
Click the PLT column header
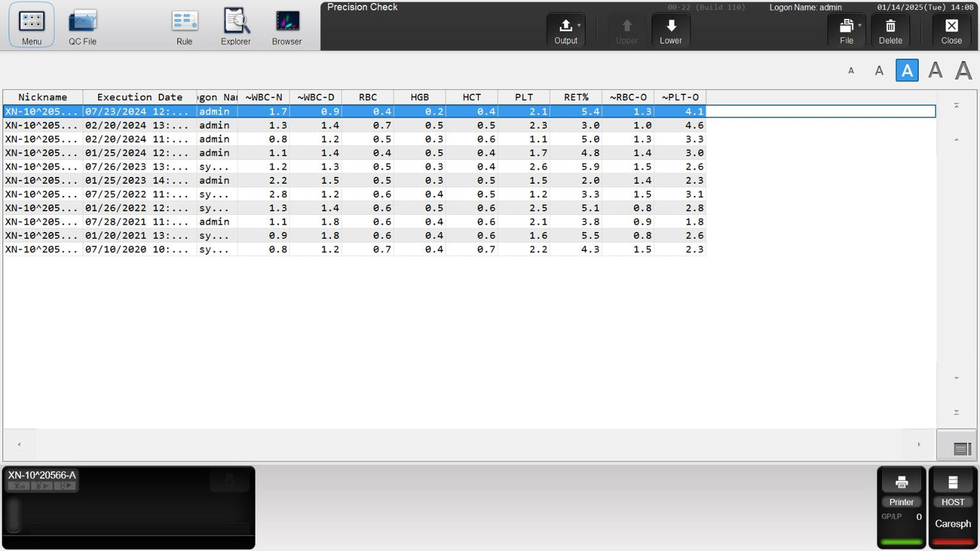524,98
